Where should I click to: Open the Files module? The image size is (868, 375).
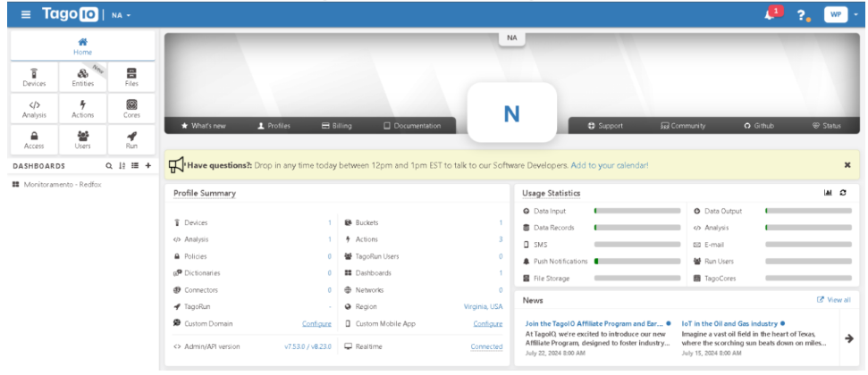[x=131, y=78]
